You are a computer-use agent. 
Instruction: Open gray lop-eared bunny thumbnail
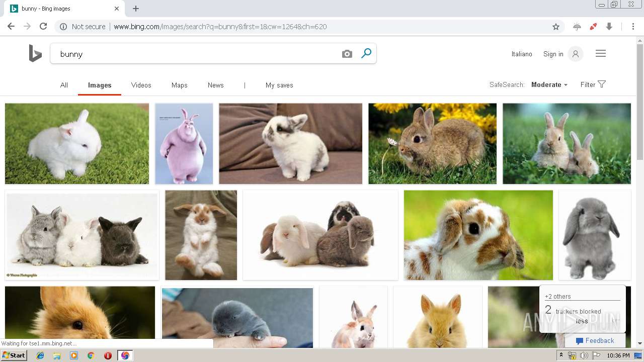point(595,235)
